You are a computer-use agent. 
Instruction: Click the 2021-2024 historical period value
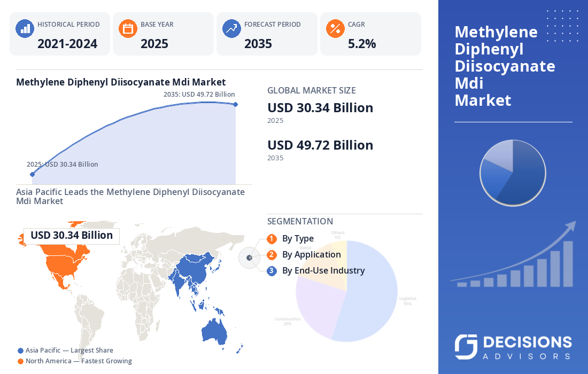(67, 44)
